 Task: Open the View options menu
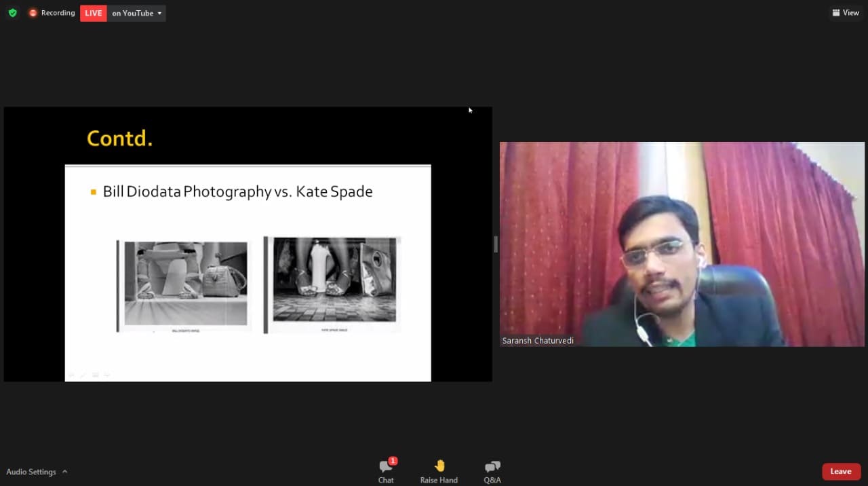[x=846, y=13]
